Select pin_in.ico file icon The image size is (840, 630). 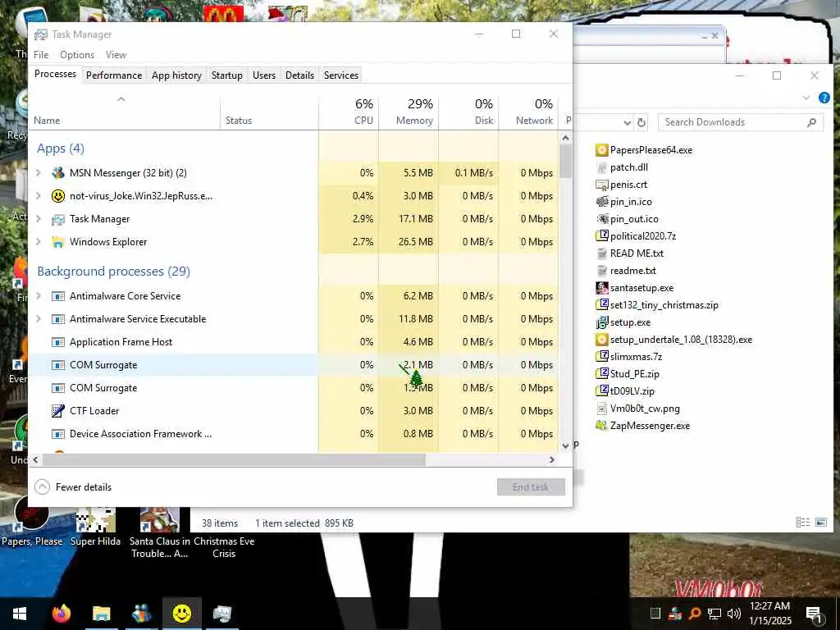coord(601,202)
